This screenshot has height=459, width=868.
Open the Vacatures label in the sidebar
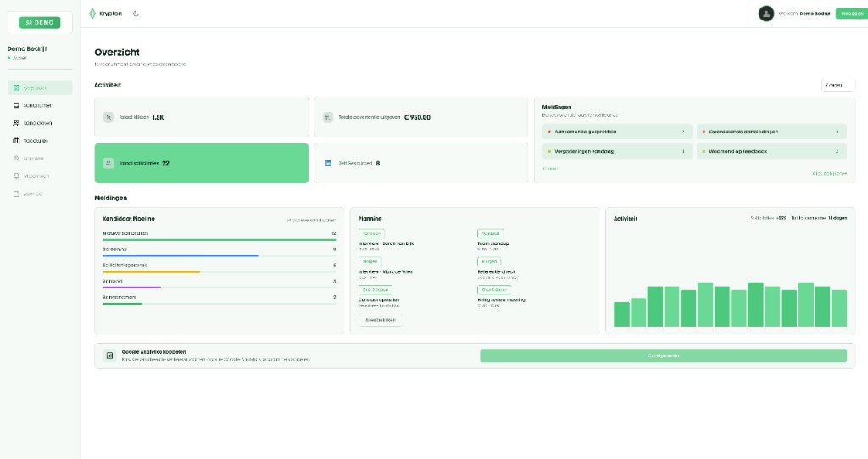coord(36,141)
